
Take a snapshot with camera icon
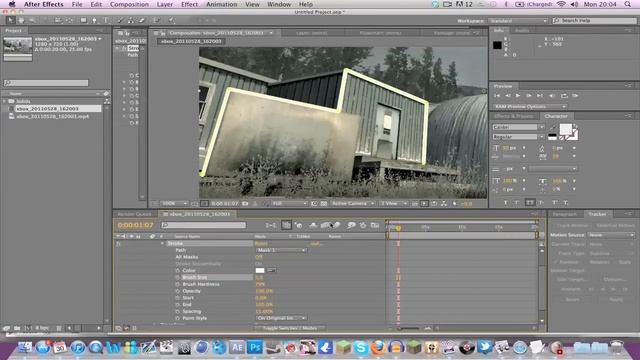coord(245,203)
